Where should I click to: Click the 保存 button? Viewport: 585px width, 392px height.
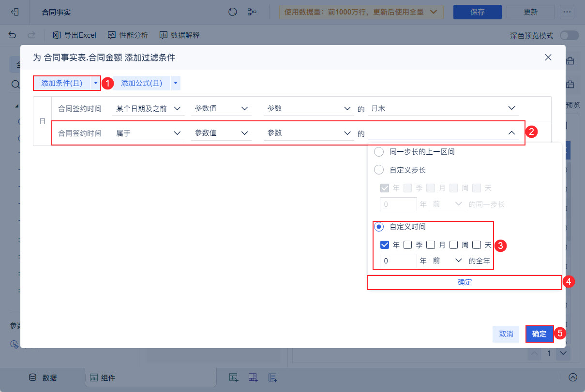pos(478,12)
